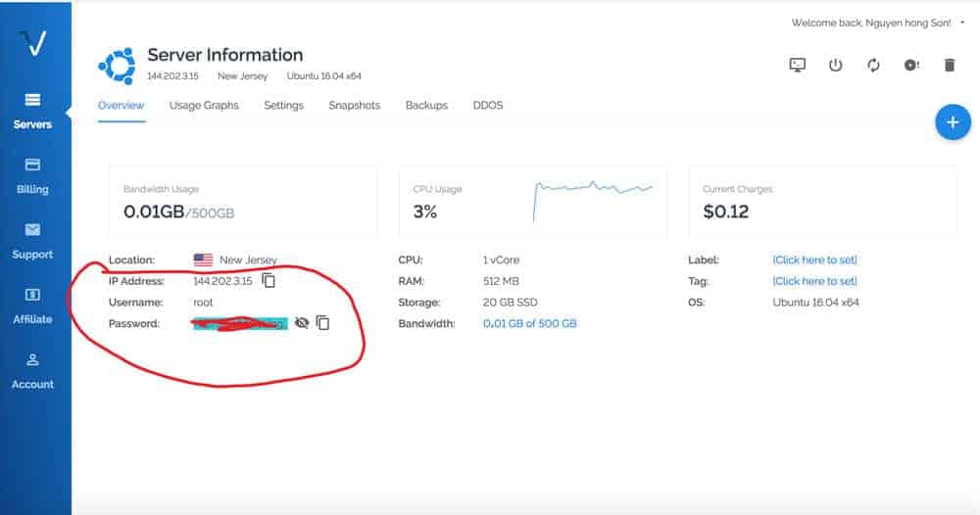
Task: Copy the password to clipboard
Action: (322, 323)
